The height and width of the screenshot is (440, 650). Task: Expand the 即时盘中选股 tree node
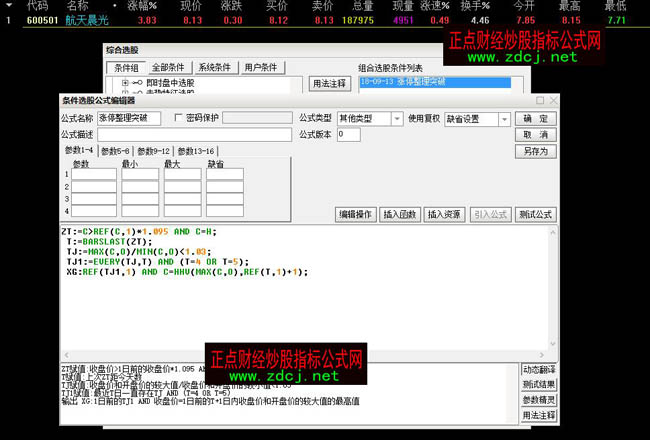coord(125,82)
